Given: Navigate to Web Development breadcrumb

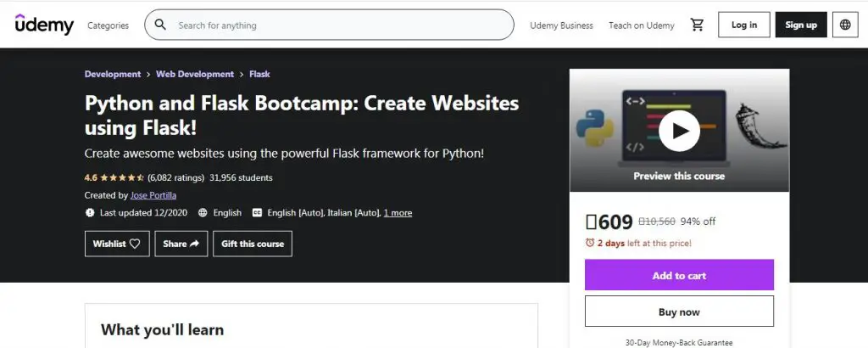Looking at the screenshot, I should click(x=195, y=75).
